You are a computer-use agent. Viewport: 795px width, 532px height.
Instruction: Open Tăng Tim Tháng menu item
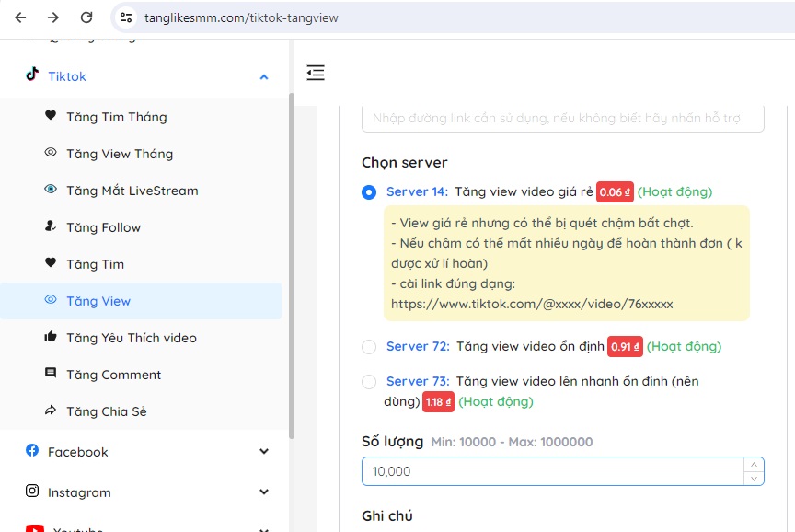click(117, 117)
